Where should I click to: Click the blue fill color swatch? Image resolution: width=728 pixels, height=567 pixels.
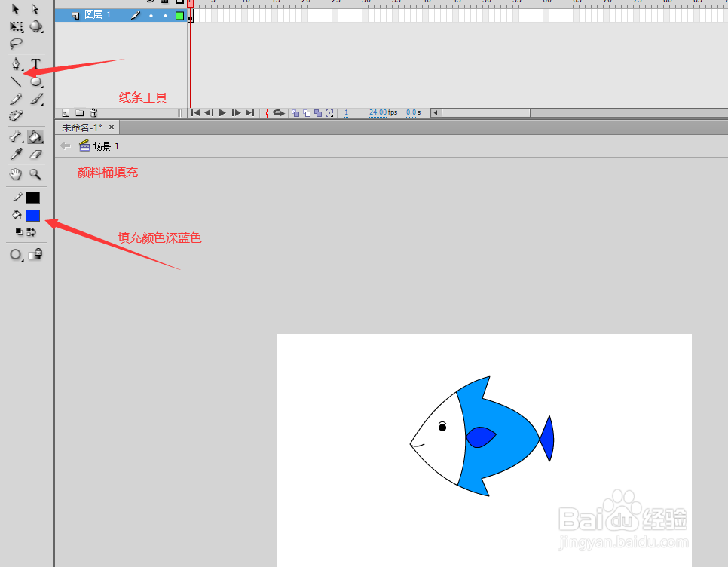(31, 215)
